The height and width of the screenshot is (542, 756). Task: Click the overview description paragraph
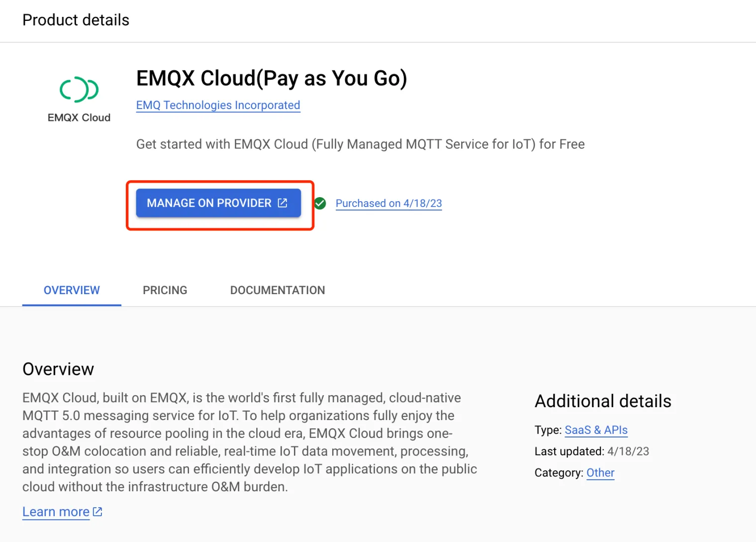[249, 442]
